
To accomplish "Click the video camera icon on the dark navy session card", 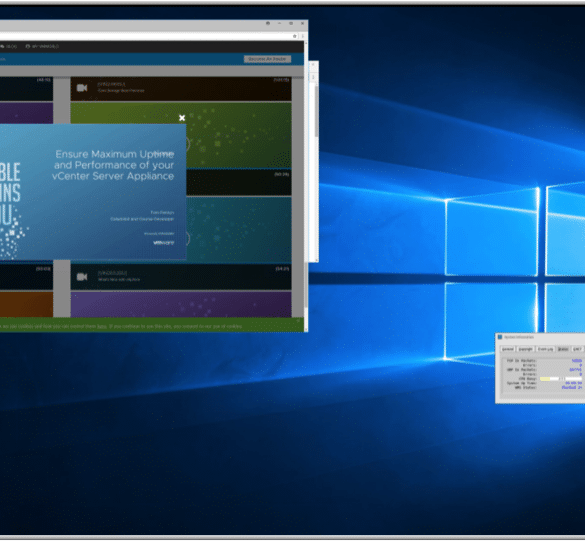I will click(x=82, y=277).
